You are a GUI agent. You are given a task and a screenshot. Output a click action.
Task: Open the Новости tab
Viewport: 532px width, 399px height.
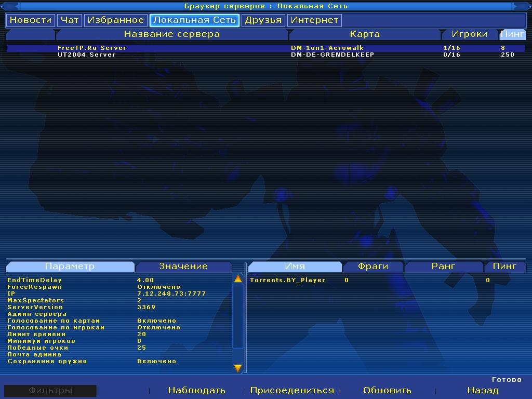[x=31, y=20]
